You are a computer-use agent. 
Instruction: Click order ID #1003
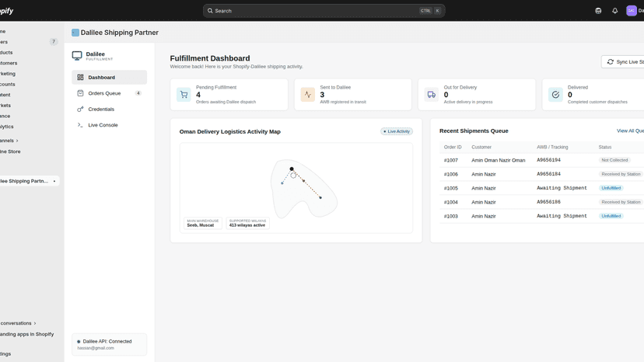pos(450,216)
